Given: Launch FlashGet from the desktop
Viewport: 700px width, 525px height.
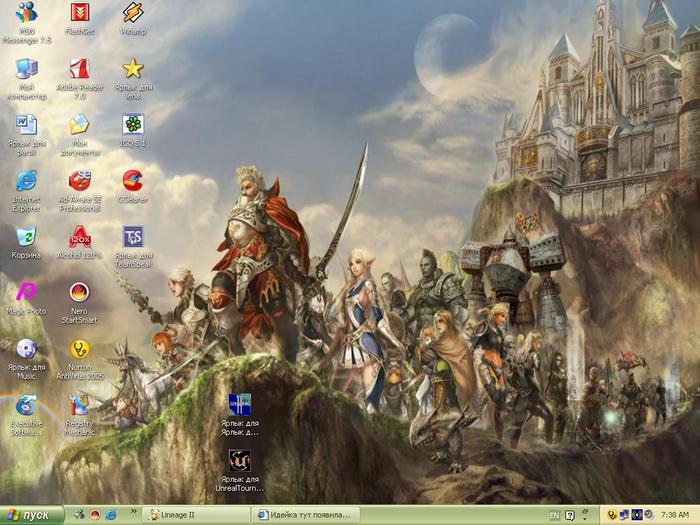Looking at the screenshot, I should click(79, 12).
